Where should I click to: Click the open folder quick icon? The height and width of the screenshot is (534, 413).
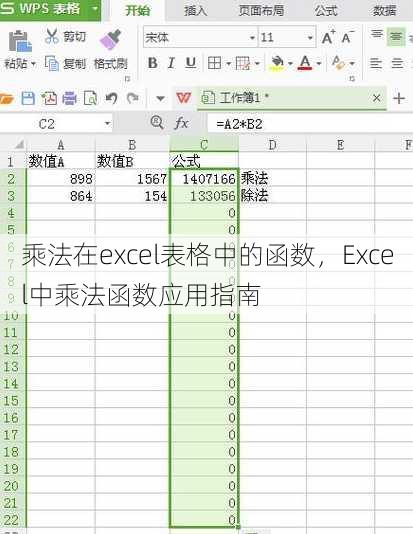coord(6,99)
